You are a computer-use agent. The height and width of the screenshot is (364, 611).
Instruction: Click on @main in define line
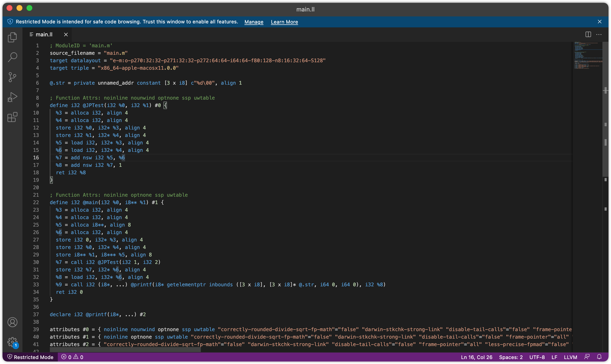[90, 202]
